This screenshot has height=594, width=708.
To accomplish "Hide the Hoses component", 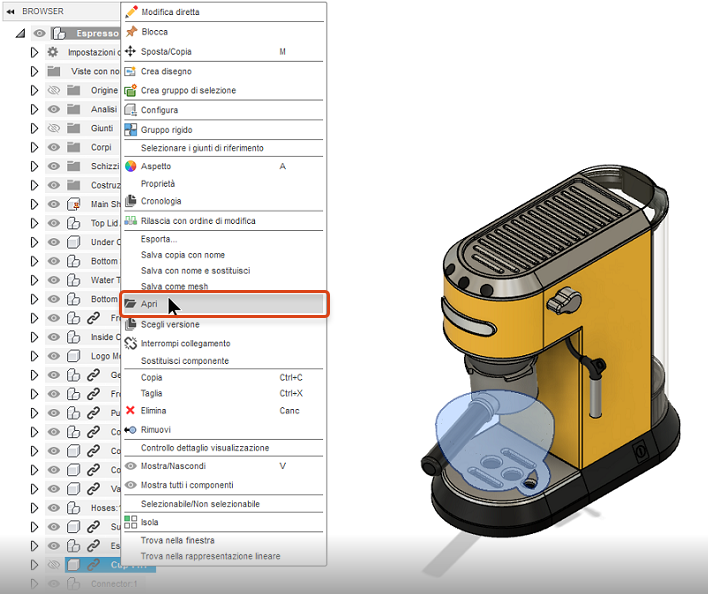I will 54,508.
